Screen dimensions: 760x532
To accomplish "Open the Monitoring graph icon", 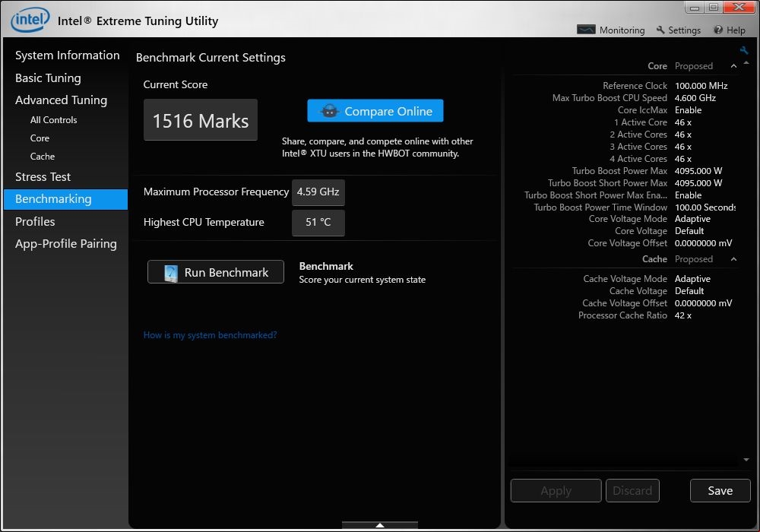I will pyautogui.click(x=586, y=30).
